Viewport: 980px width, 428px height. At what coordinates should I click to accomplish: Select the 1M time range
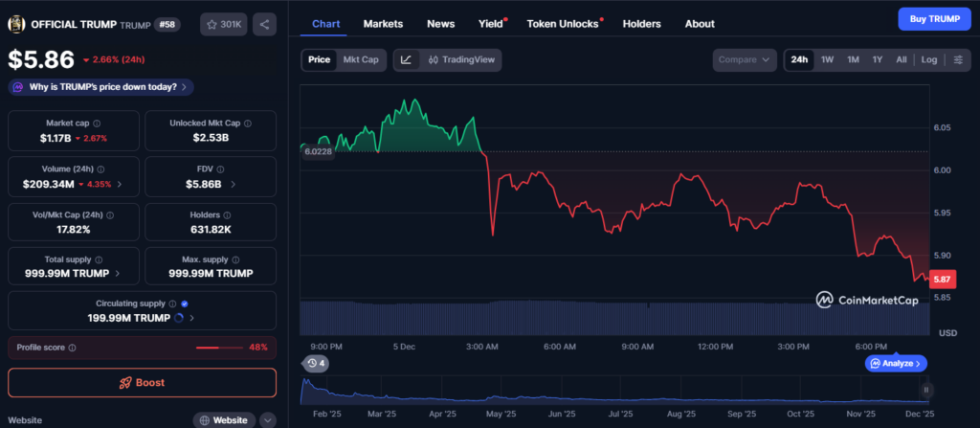tap(852, 59)
